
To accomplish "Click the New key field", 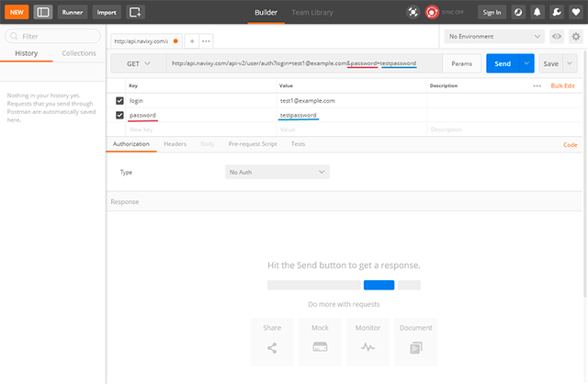I will coord(201,130).
